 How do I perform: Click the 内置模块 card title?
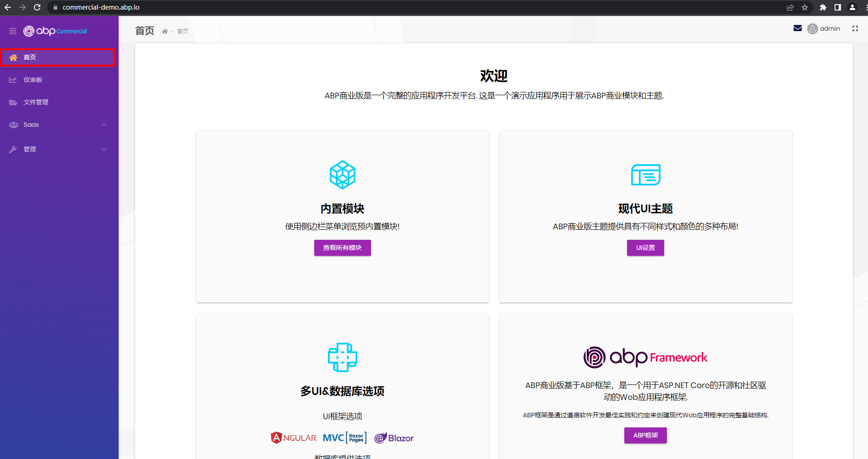click(343, 209)
